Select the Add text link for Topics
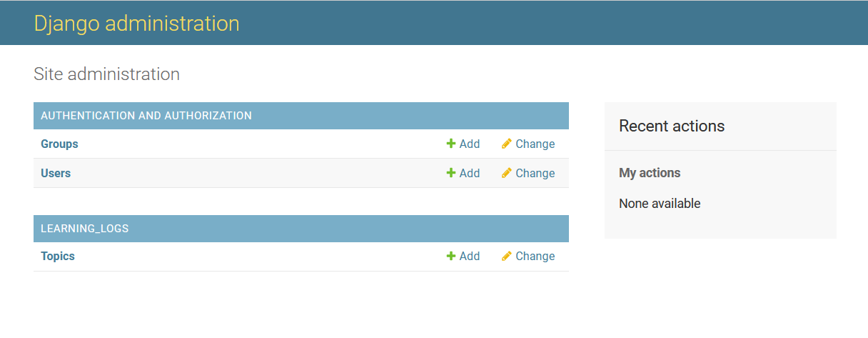Image resolution: width=868 pixels, height=338 pixels. click(x=470, y=256)
